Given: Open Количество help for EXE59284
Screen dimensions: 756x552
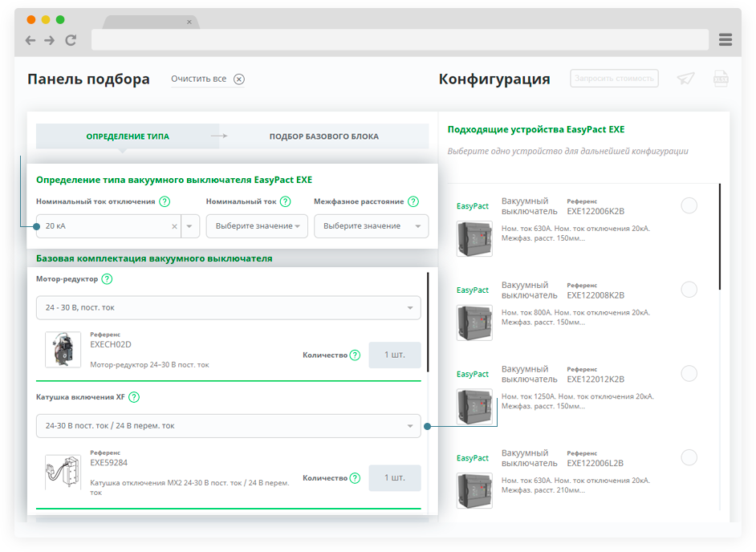Looking at the screenshot, I should pyautogui.click(x=355, y=478).
